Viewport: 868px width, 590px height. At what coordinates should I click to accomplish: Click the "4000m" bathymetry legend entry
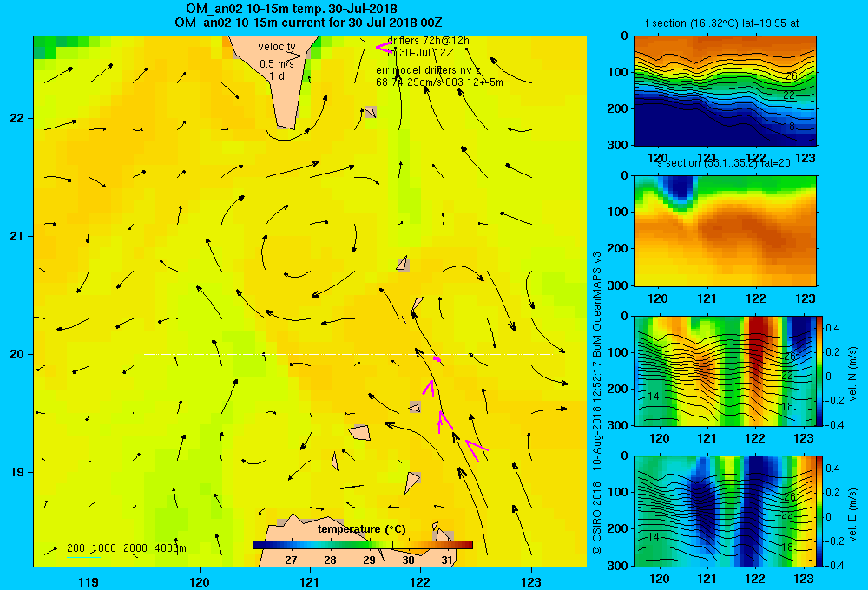[x=170, y=548]
